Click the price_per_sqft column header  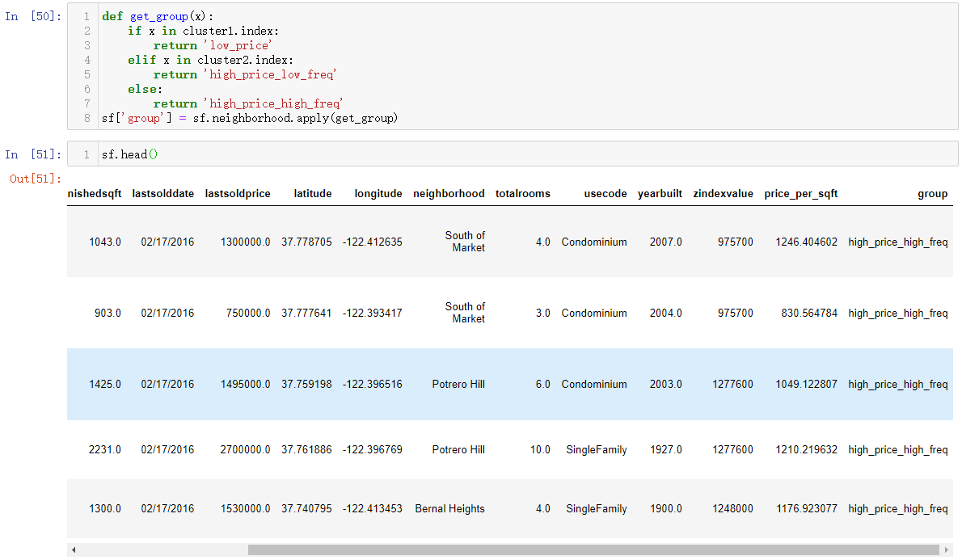(x=800, y=194)
